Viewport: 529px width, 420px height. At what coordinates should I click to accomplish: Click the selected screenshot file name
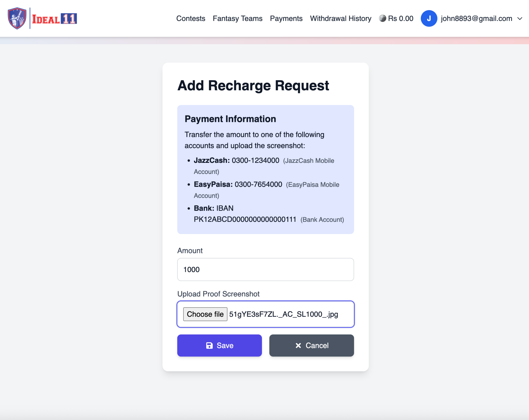coord(283,314)
